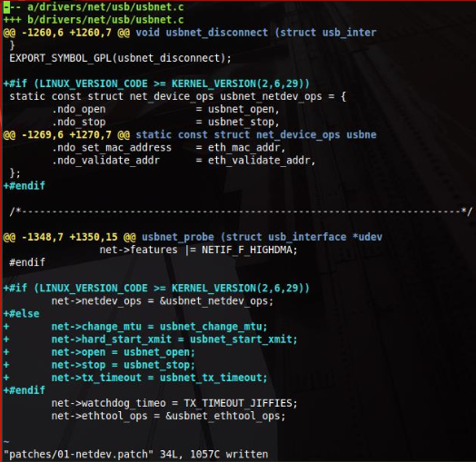Click the ".ndo_open = usbnet_open," line
The width and height of the screenshot is (476, 462).
tap(165, 109)
